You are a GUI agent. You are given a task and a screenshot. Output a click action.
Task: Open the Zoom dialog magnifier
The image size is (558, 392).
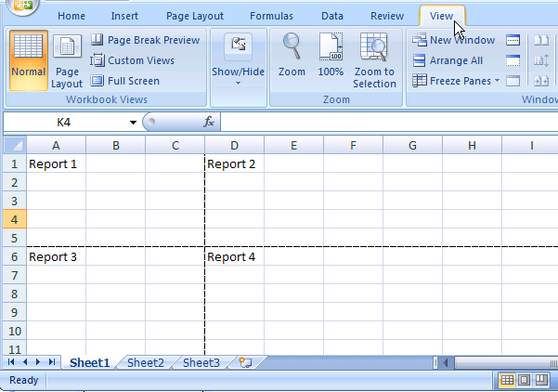[x=292, y=55]
